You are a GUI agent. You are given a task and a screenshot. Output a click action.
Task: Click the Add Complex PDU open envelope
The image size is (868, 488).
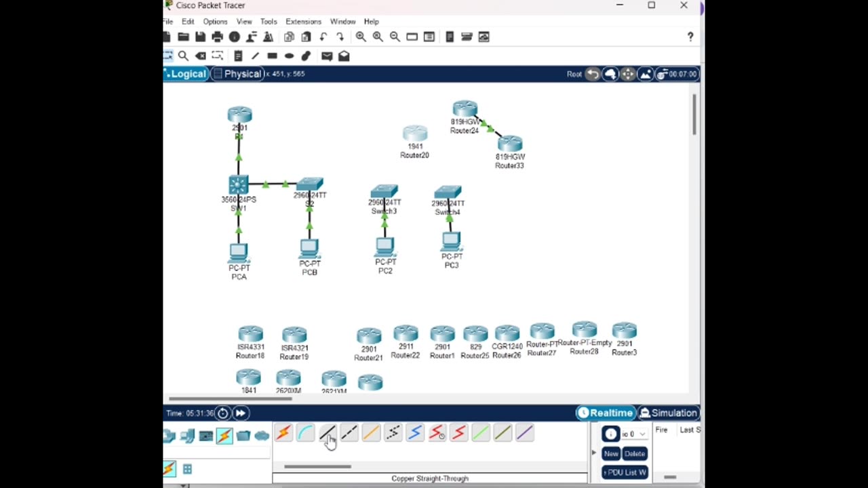click(x=344, y=56)
